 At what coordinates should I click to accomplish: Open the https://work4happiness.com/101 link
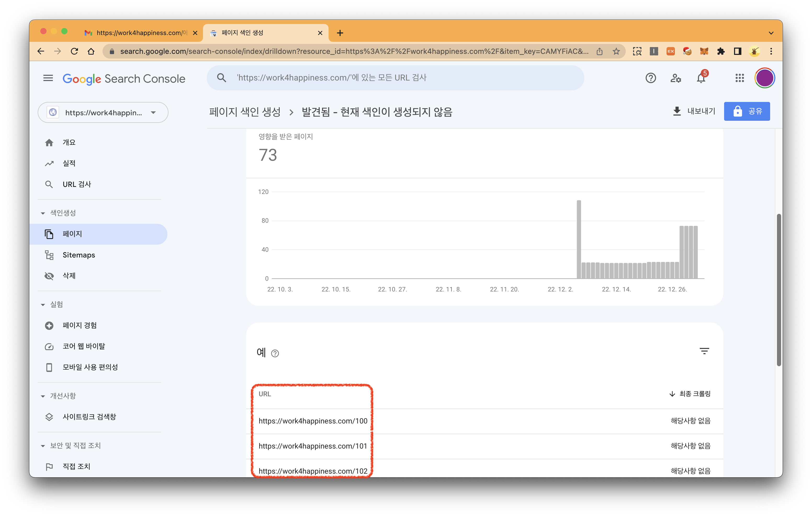[313, 446]
